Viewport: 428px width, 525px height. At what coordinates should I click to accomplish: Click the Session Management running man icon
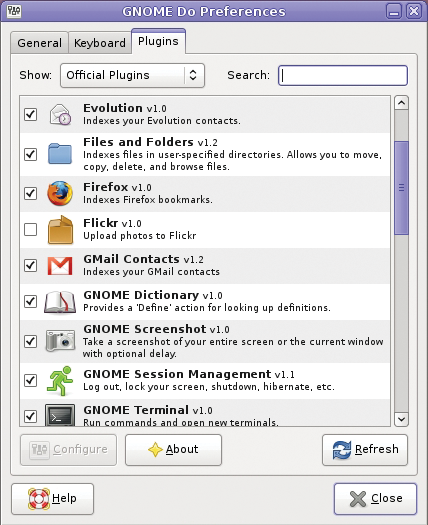click(x=60, y=381)
